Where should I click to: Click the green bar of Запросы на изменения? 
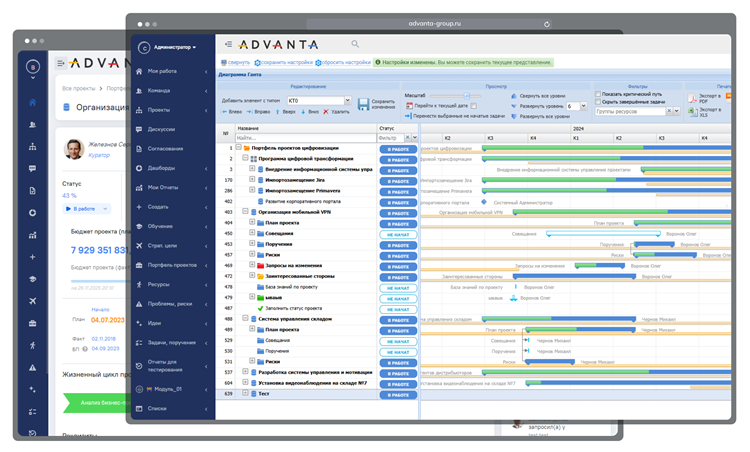(x=585, y=265)
